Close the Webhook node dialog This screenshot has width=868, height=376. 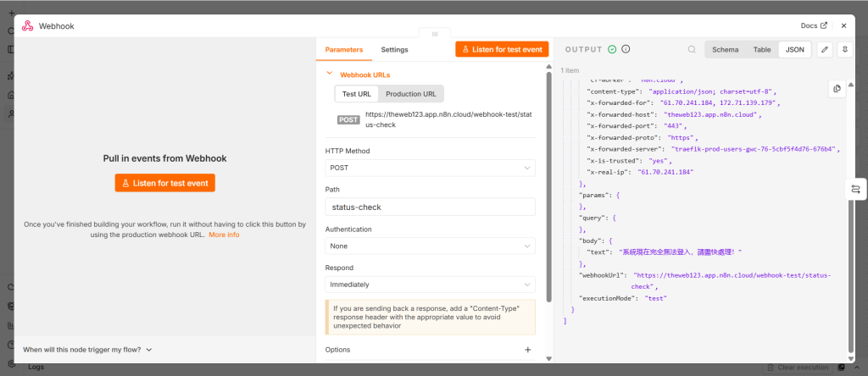point(843,25)
